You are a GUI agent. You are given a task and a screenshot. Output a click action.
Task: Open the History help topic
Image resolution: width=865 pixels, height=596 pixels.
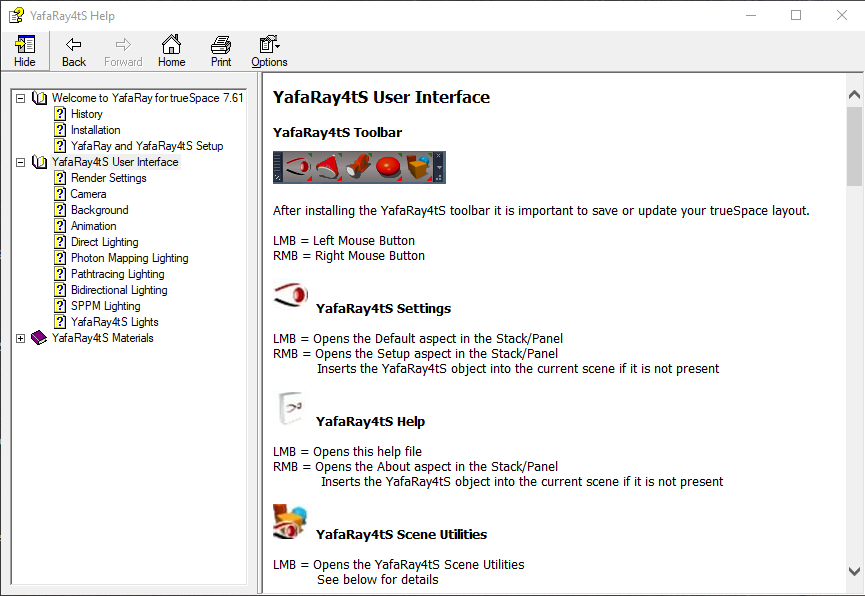87,114
